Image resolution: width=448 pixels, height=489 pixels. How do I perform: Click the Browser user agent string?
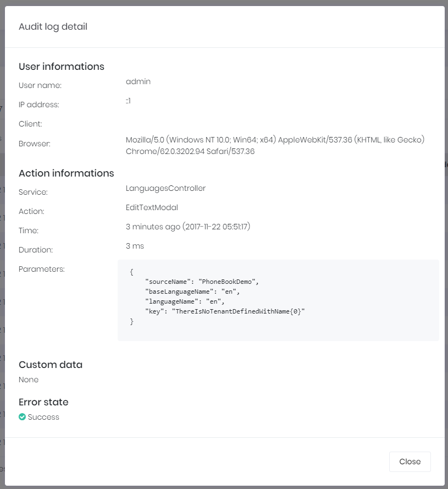click(275, 145)
